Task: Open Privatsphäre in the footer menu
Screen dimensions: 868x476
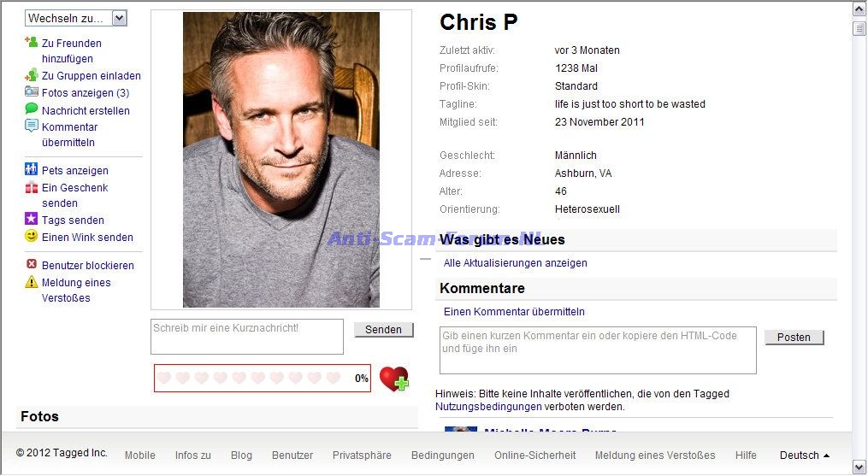Action: click(x=362, y=455)
